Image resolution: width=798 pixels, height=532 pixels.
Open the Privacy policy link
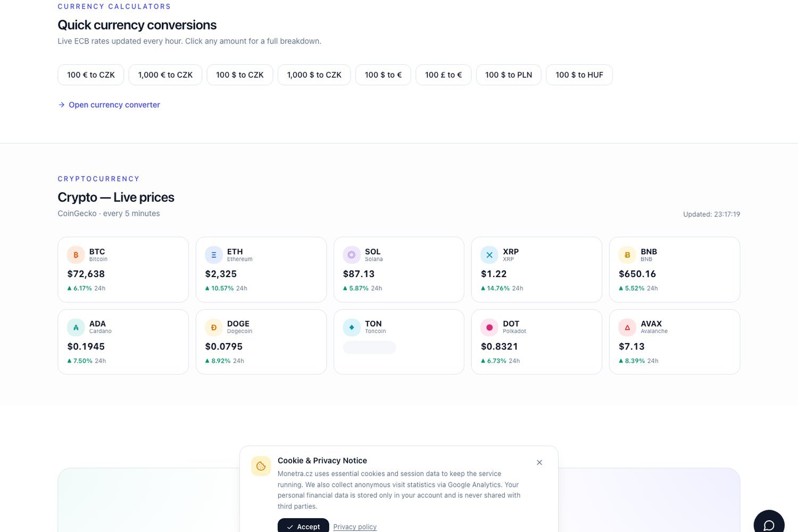355,527
